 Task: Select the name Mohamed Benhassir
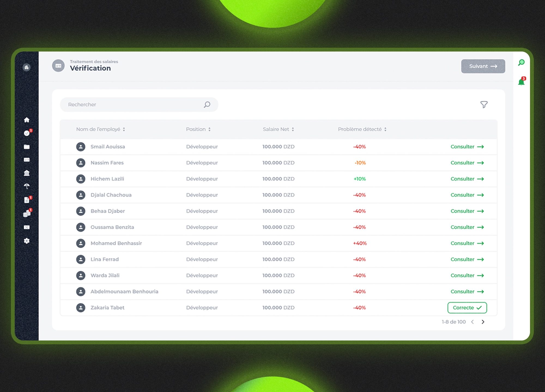tap(116, 243)
